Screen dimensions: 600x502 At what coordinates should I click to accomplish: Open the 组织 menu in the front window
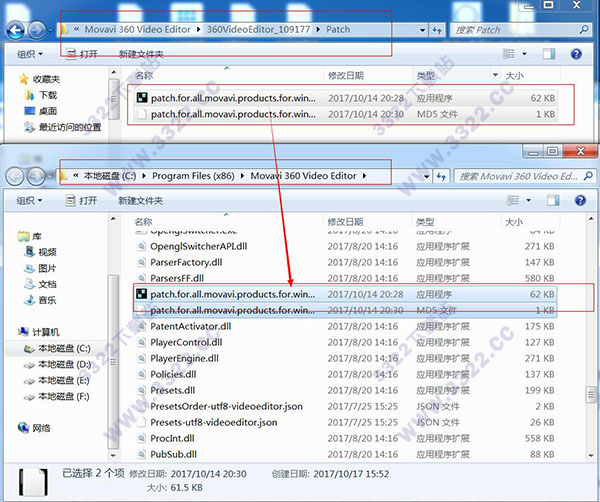29,200
